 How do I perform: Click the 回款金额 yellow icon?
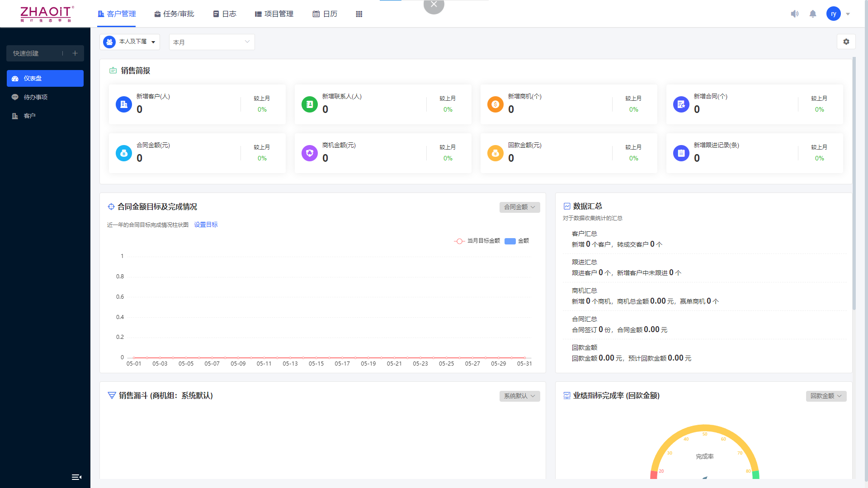[495, 153]
